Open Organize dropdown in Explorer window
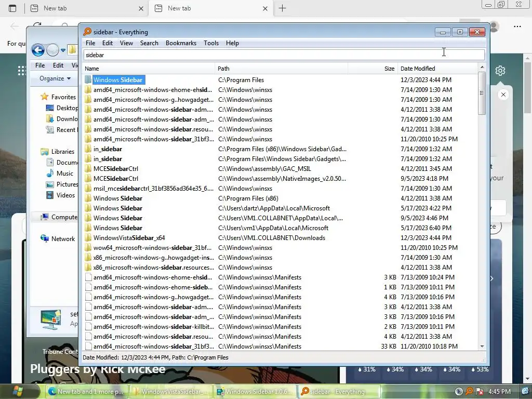The height and width of the screenshot is (399, 532). pos(55,78)
